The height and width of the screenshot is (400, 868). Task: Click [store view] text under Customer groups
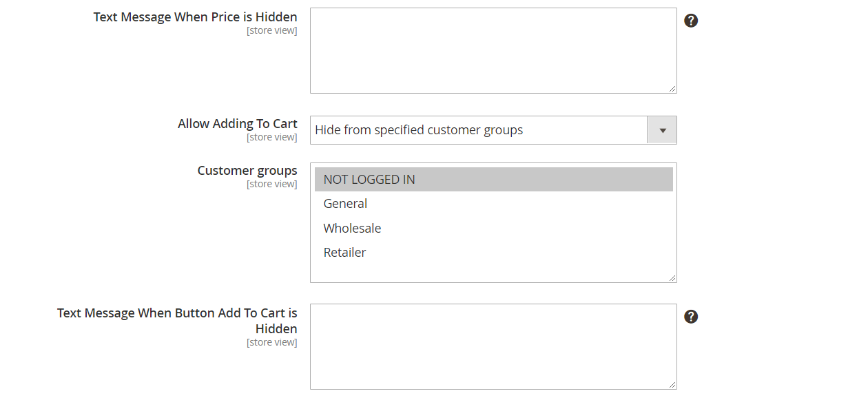click(271, 185)
